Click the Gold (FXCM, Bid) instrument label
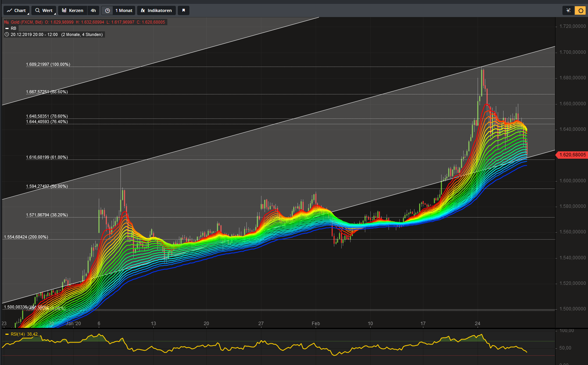Viewport: 588px width, 365px height. click(27, 22)
